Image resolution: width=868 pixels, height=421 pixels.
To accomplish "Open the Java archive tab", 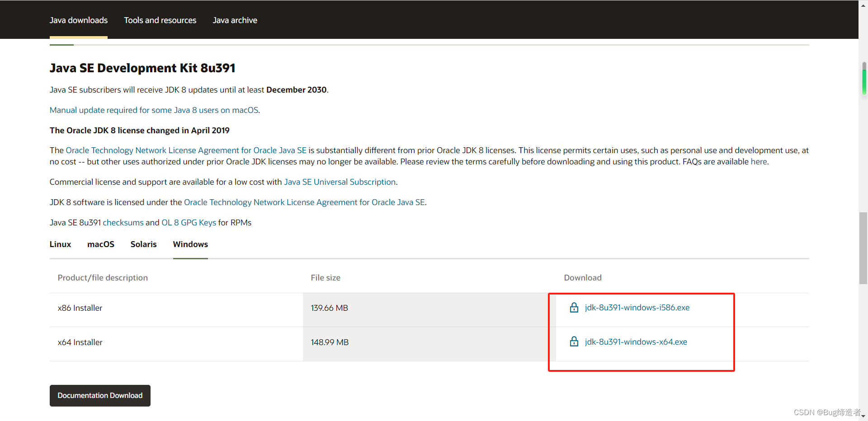I will 235,20.
